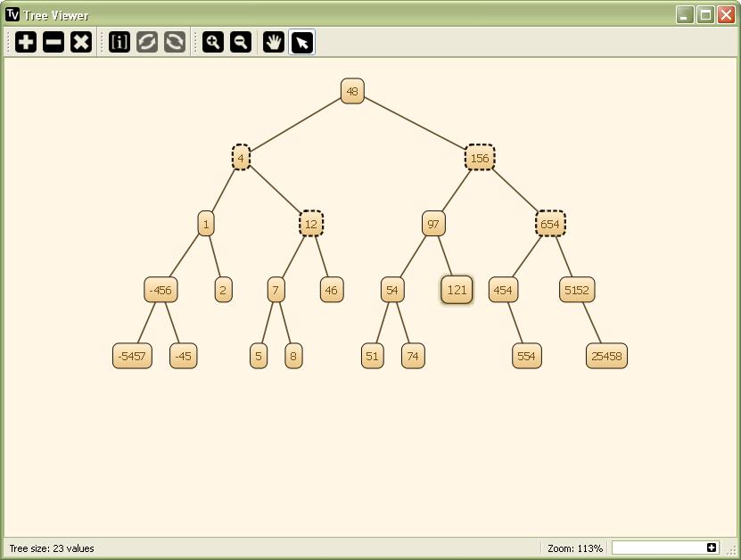The image size is (741, 560).
Task: Click the Tv application icon in title bar
Action: [12, 14]
